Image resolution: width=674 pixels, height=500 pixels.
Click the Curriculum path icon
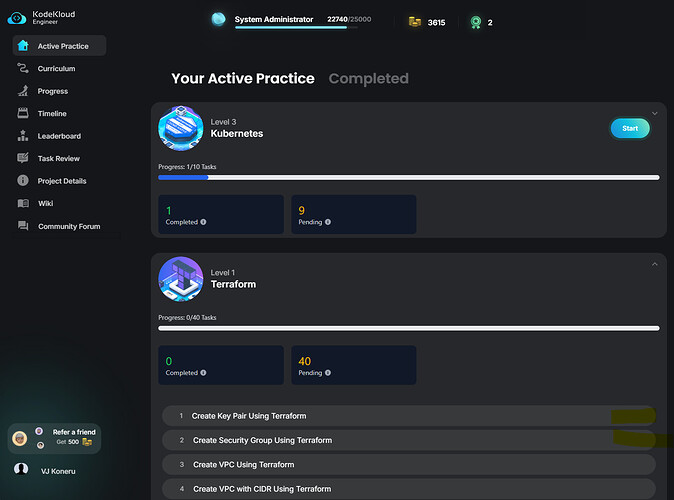point(23,68)
